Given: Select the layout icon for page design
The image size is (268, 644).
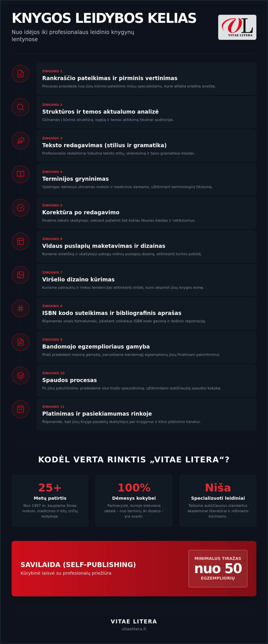Looking at the screenshot, I should coord(21,241).
